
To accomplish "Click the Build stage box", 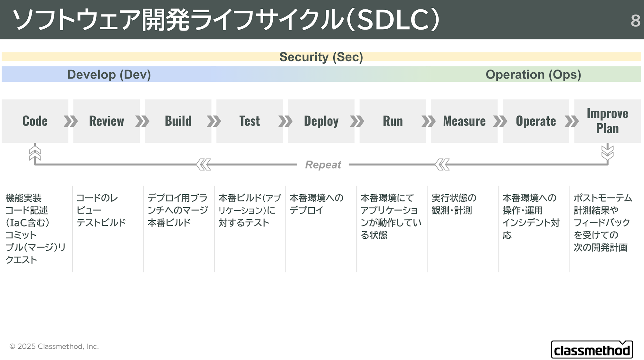I will 178,121.
